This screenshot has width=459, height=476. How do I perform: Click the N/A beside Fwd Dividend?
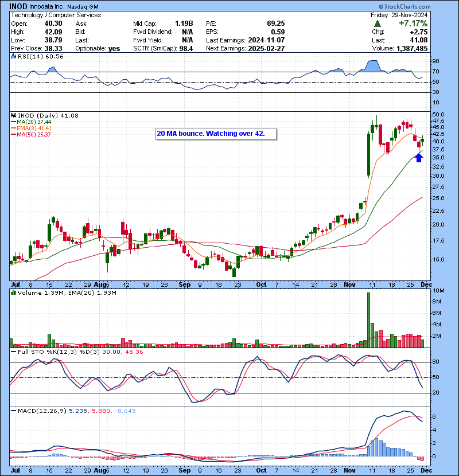point(188,32)
